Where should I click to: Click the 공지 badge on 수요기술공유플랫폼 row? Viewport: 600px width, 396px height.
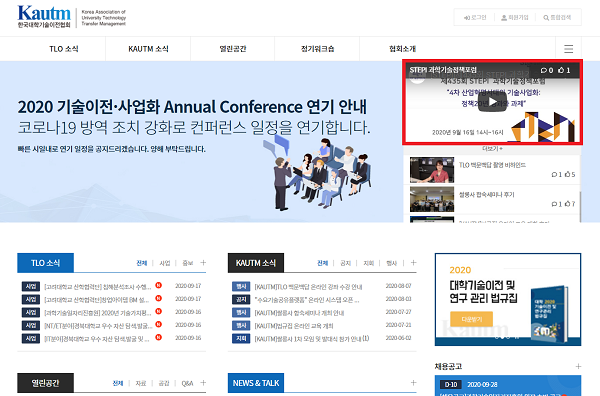pyautogui.click(x=241, y=299)
